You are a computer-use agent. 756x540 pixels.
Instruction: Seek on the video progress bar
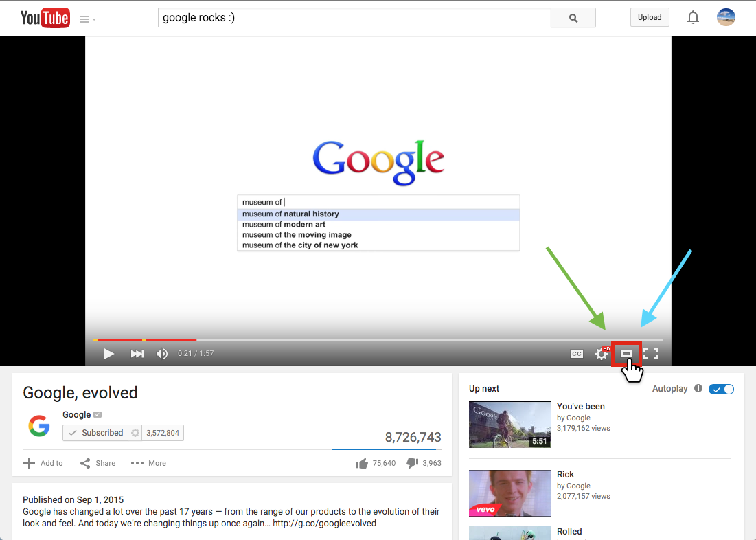point(378,339)
